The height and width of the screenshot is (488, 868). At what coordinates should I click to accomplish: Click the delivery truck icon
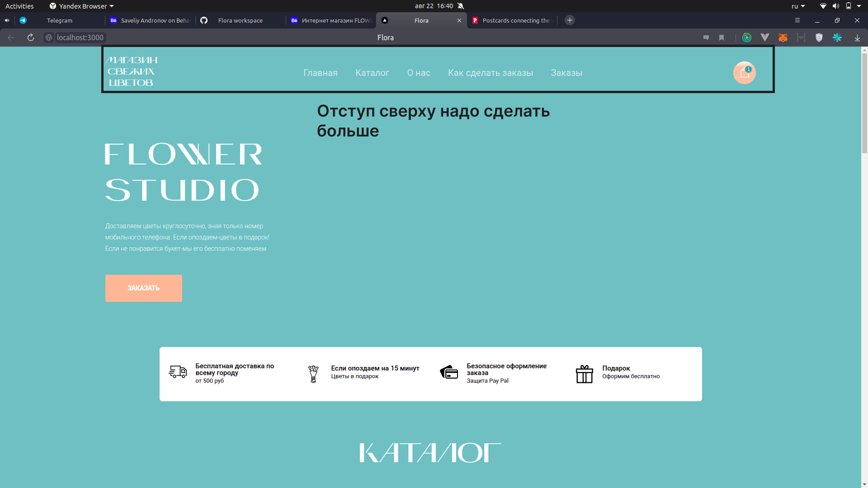178,372
